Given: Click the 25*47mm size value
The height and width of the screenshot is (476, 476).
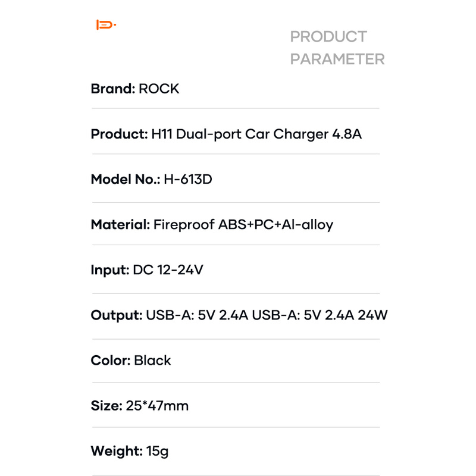Looking at the screenshot, I should click(x=157, y=406).
